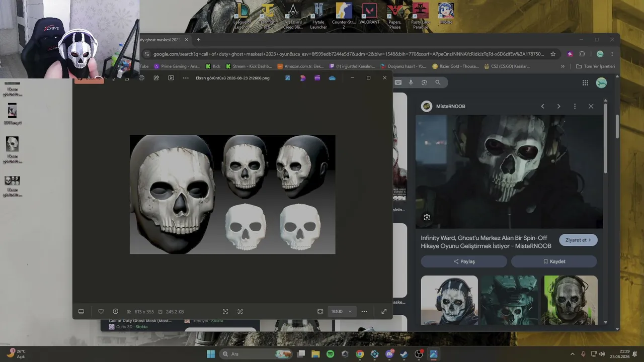Viewport: 644px width, 362px height.
Task: Go to previous image in preview panel
Action: tap(542, 107)
